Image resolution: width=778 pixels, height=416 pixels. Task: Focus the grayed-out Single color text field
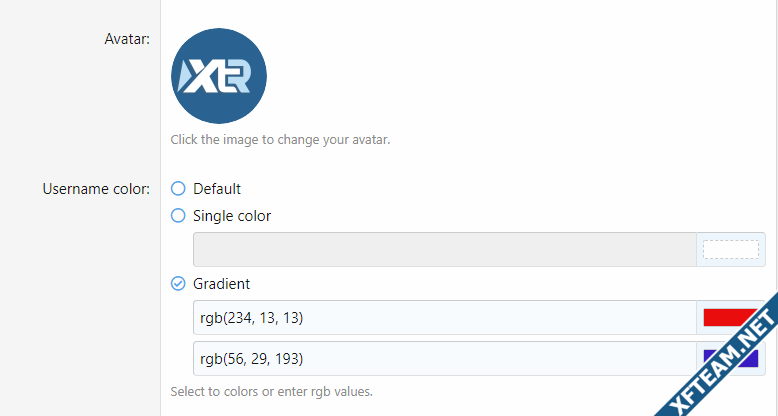click(445, 249)
